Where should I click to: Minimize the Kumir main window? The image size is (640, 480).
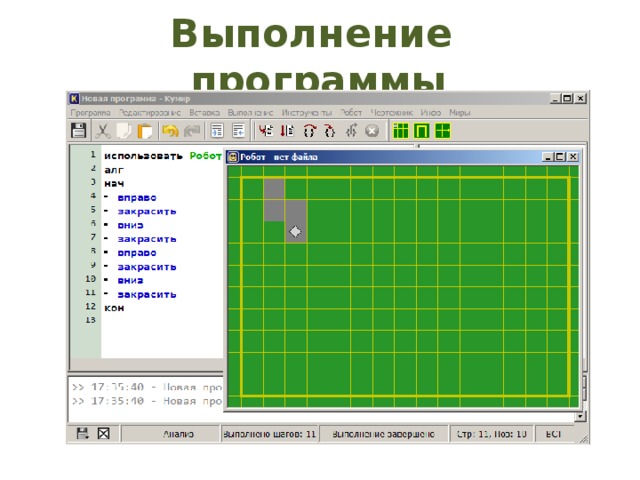coord(555,98)
